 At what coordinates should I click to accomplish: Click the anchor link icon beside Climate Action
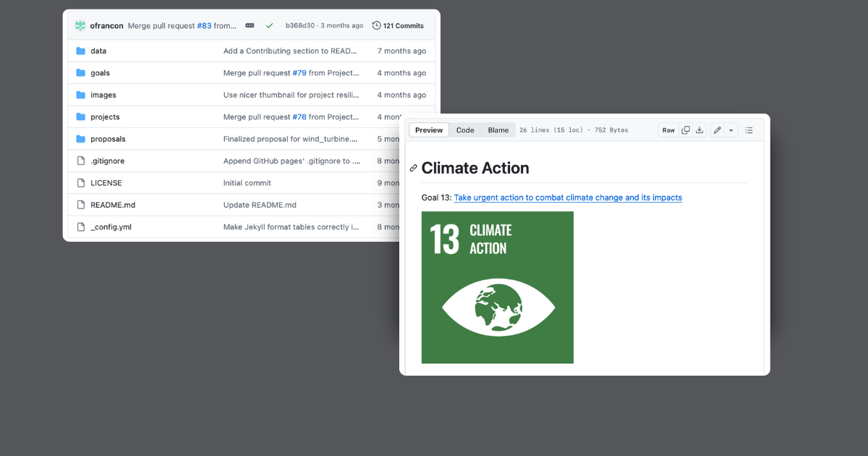414,168
